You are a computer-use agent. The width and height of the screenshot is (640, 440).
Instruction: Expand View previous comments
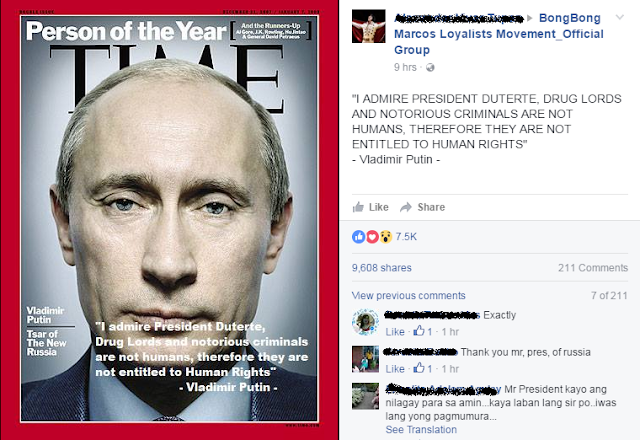(x=409, y=296)
